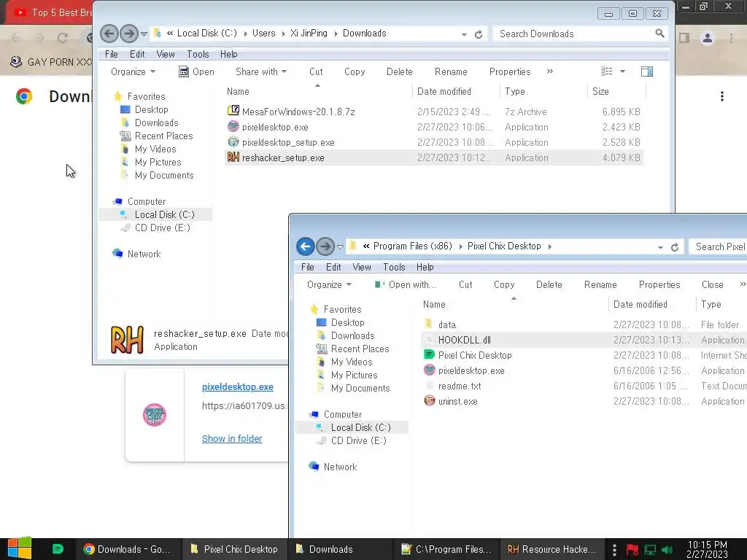Switch to Resource Hacker taskbar button

tap(551, 549)
